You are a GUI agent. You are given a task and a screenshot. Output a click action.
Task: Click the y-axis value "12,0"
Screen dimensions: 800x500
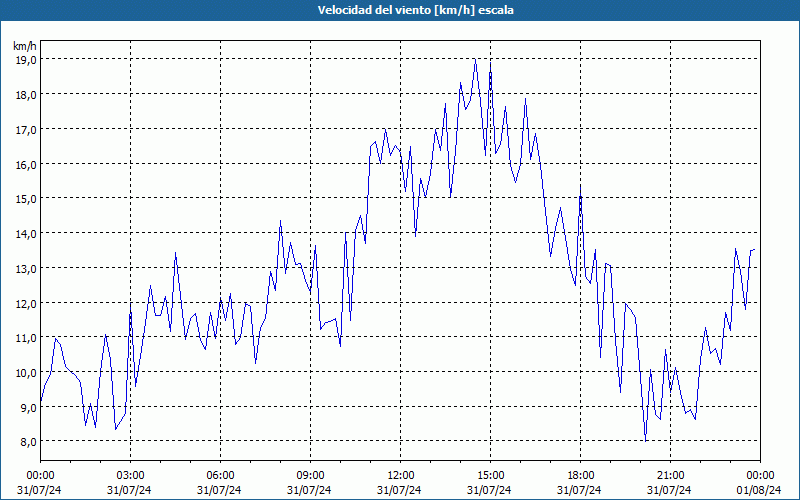point(26,303)
